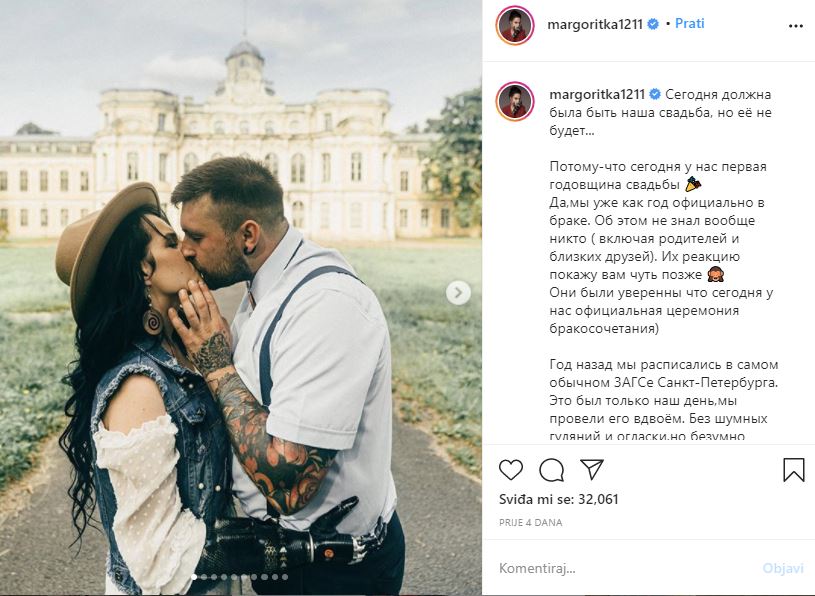Click verified badge in caption
This screenshot has width=815, height=596.
655,94
